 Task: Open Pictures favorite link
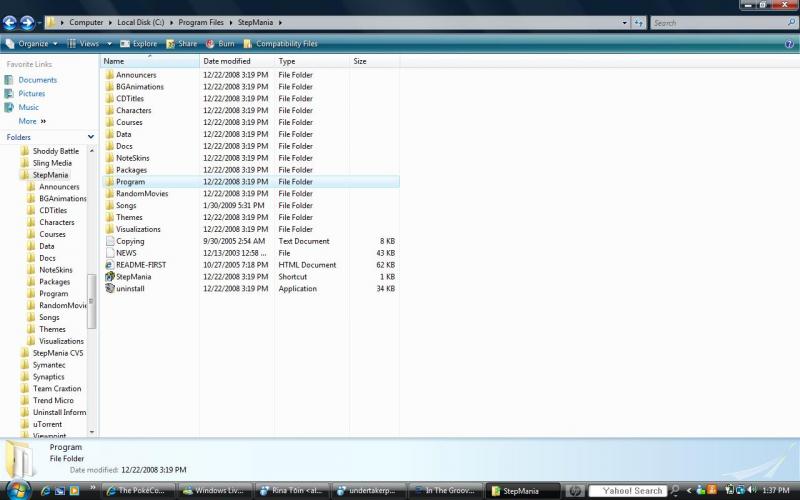point(32,94)
